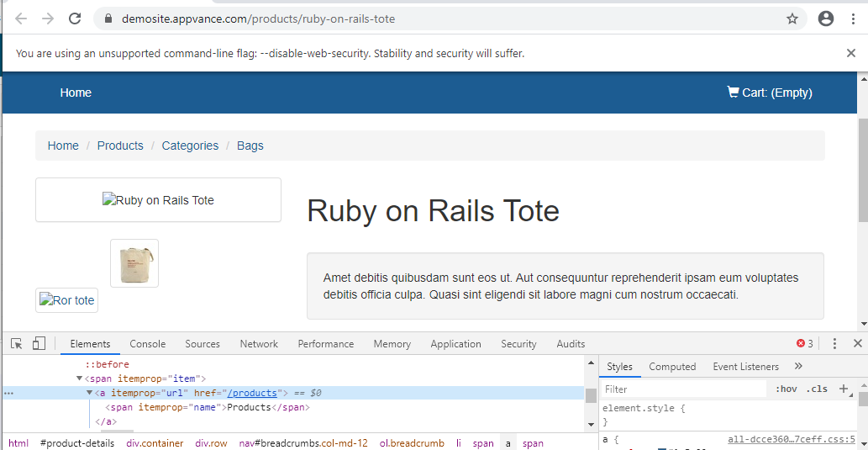Select div.row in DOM breadcrumb

tap(211, 443)
